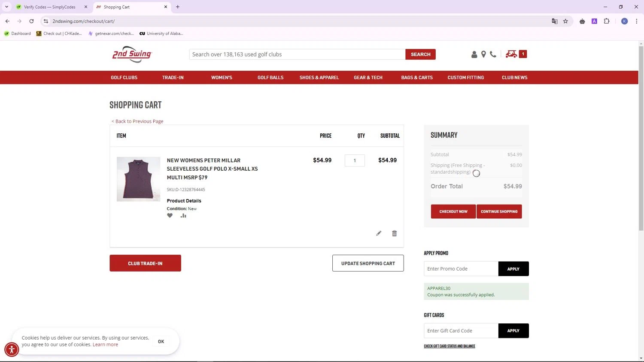Image resolution: width=644 pixels, height=362 pixels.
Task: Apply the promo code
Action: pos(513,269)
